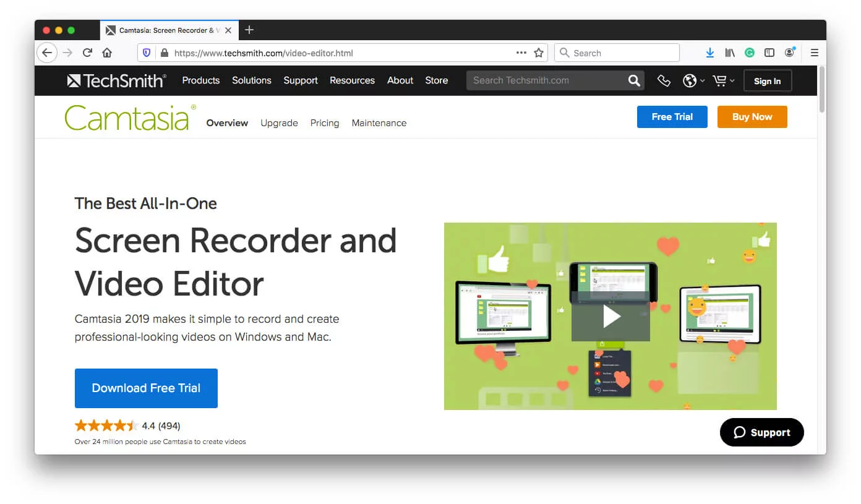This screenshot has width=861, height=504.
Task: Click the 'Over 24 million people' text
Action: click(x=160, y=442)
